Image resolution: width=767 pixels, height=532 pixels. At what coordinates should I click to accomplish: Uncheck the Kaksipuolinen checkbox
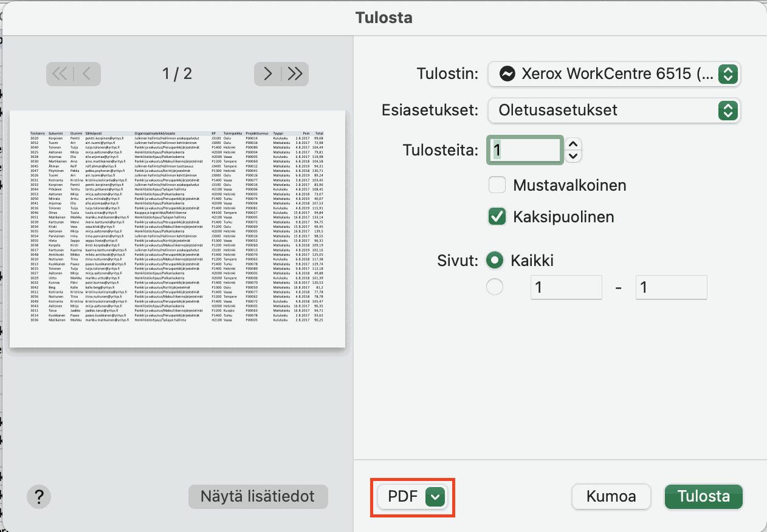tap(497, 216)
